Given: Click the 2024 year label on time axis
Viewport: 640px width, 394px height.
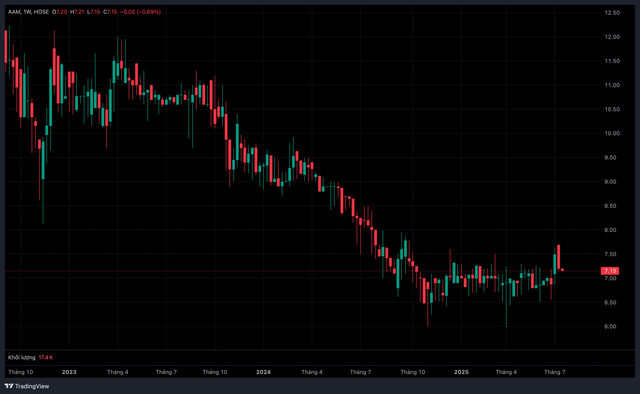Looking at the screenshot, I should [263, 372].
